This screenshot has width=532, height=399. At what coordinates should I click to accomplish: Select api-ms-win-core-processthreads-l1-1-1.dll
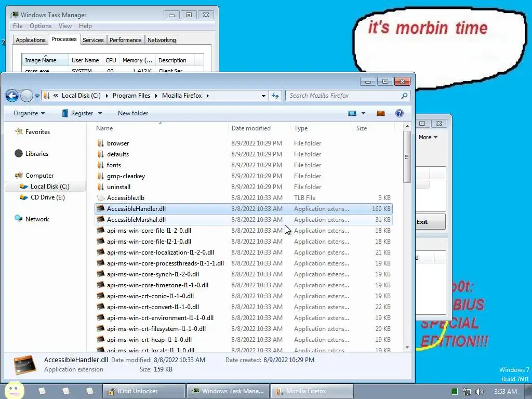click(165, 263)
